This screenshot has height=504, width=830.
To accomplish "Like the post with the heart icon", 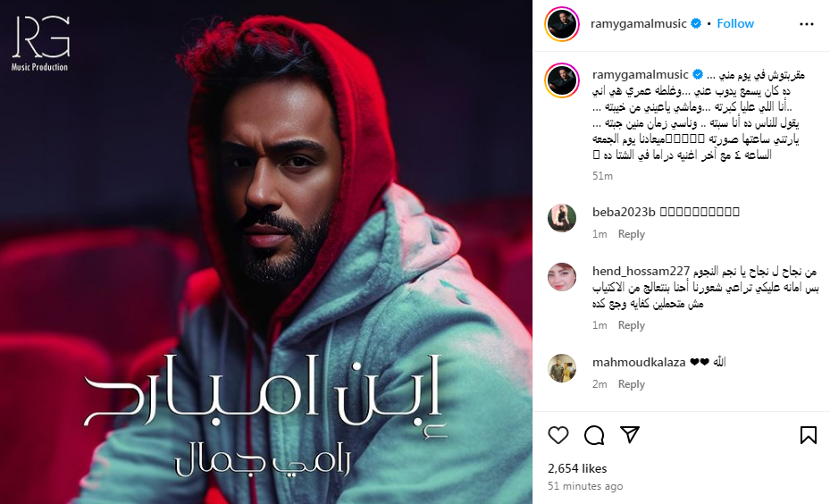I will click(558, 435).
